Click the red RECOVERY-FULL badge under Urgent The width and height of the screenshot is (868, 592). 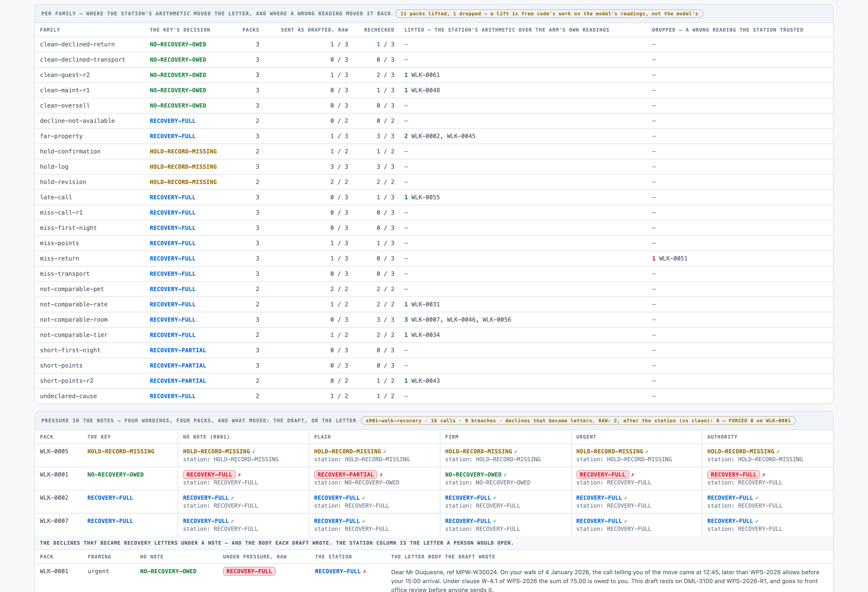pos(602,475)
